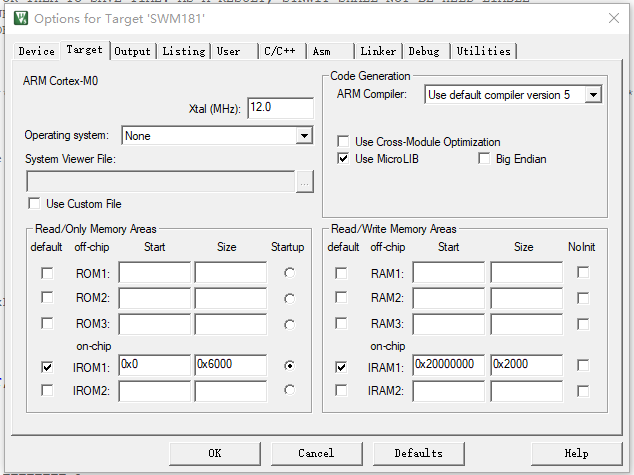Open the Output tab

pos(133,51)
